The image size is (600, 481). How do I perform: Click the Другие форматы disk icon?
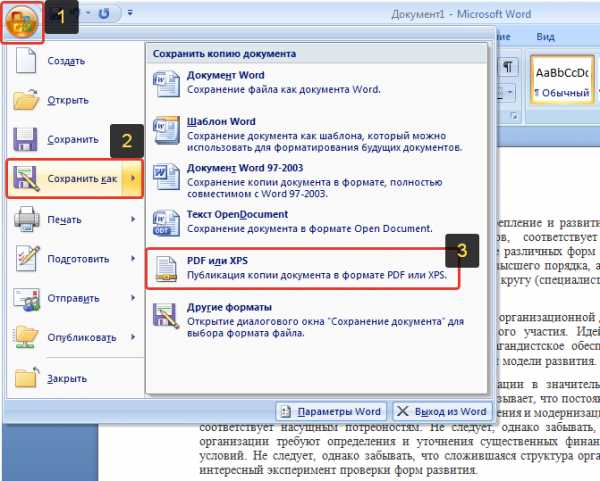tap(166, 316)
